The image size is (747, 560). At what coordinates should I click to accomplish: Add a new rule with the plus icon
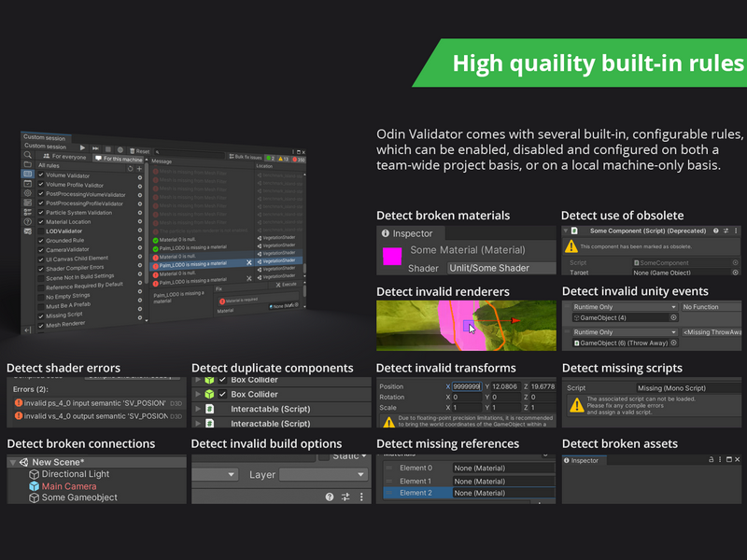[x=139, y=169]
